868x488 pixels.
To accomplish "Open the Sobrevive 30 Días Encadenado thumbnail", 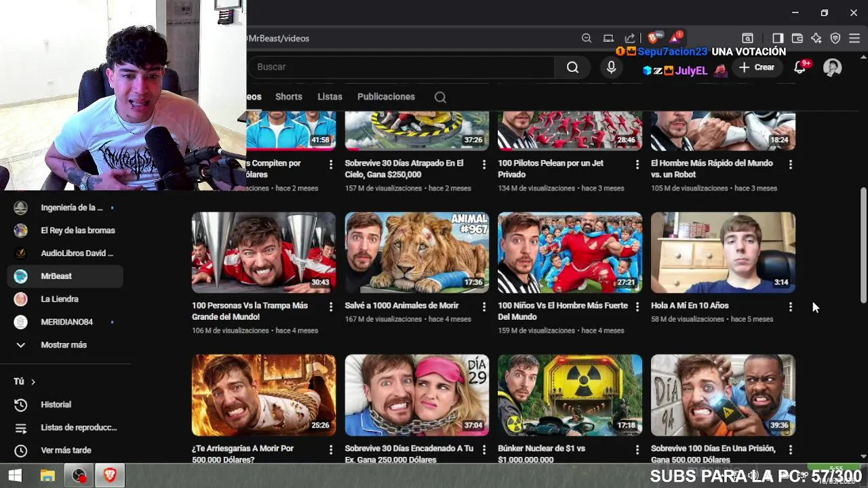I will (416, 395).
